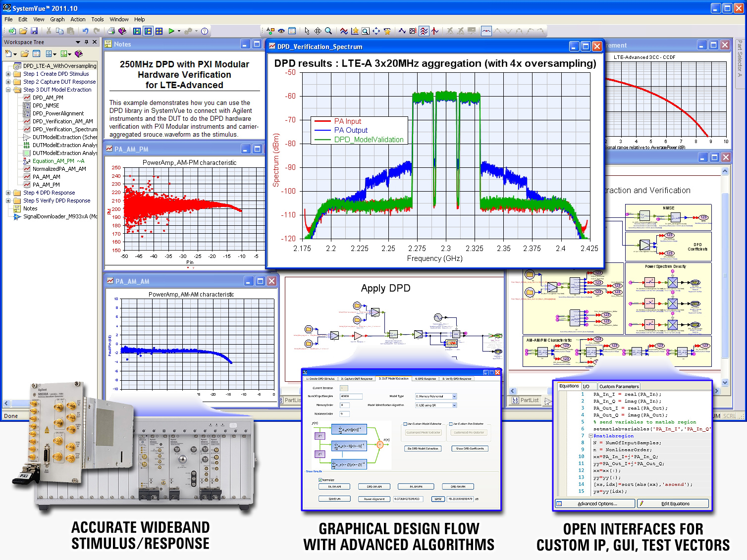Collapse Step 3 DUT Model Extraction folder
The image size is (747, 560).
tap(8, 90)
